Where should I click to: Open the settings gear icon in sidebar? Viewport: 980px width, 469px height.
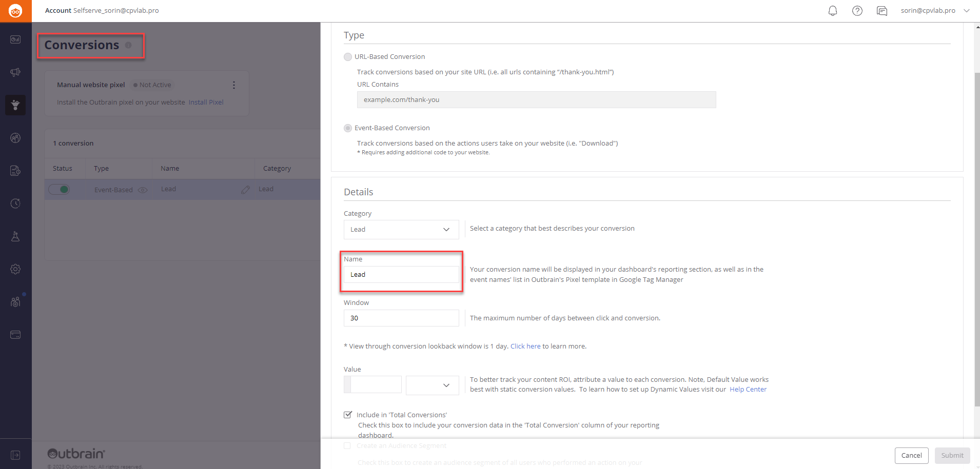(x=15, y=269)
